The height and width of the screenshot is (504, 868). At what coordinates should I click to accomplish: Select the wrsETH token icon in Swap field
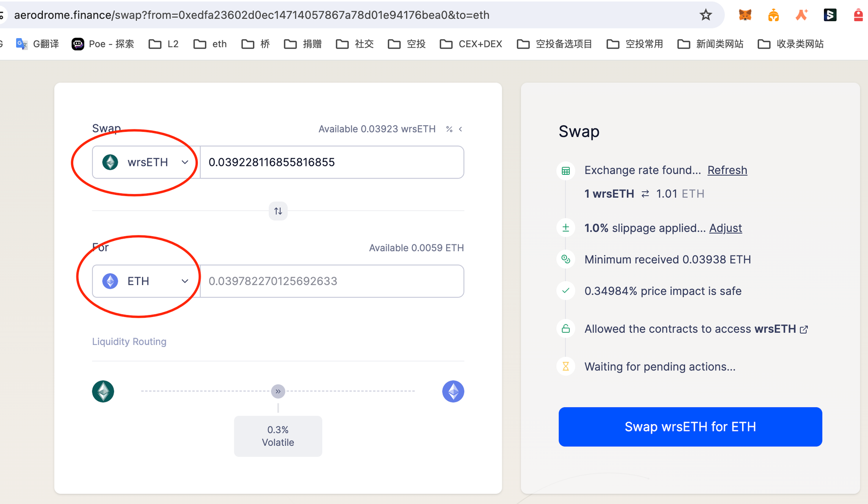(110, 162)
